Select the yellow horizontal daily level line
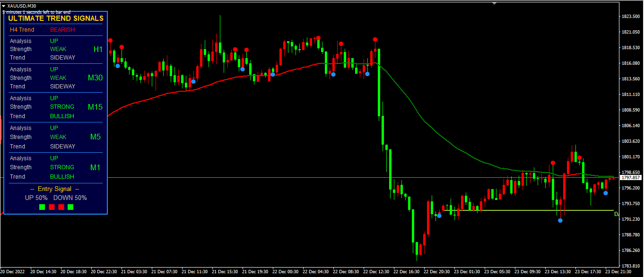Screen dimensions: 644x277 coord(528,210)
